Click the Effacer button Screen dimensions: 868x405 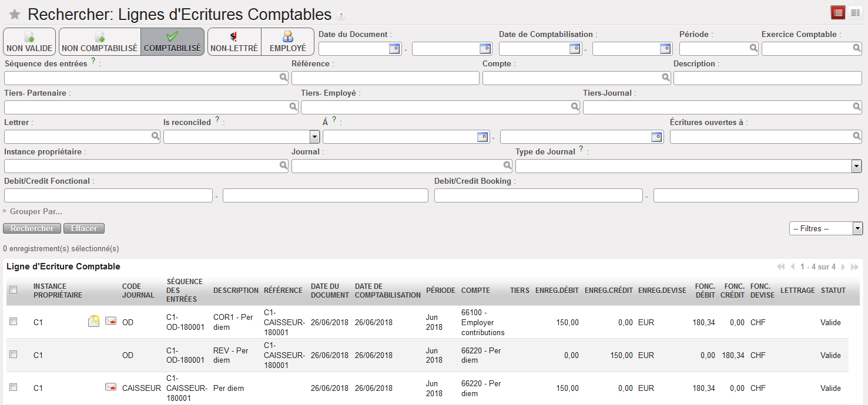[x=84, y=228]
